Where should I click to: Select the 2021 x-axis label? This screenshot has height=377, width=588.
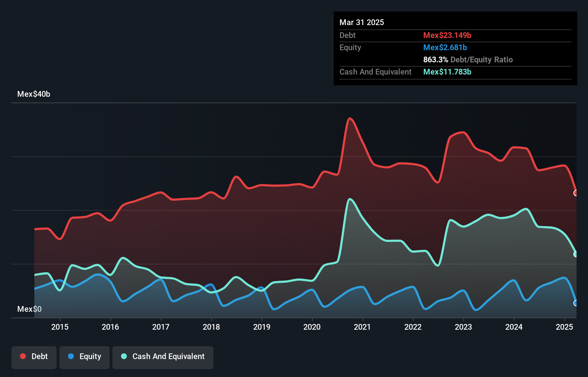click(x=362, y=327)
